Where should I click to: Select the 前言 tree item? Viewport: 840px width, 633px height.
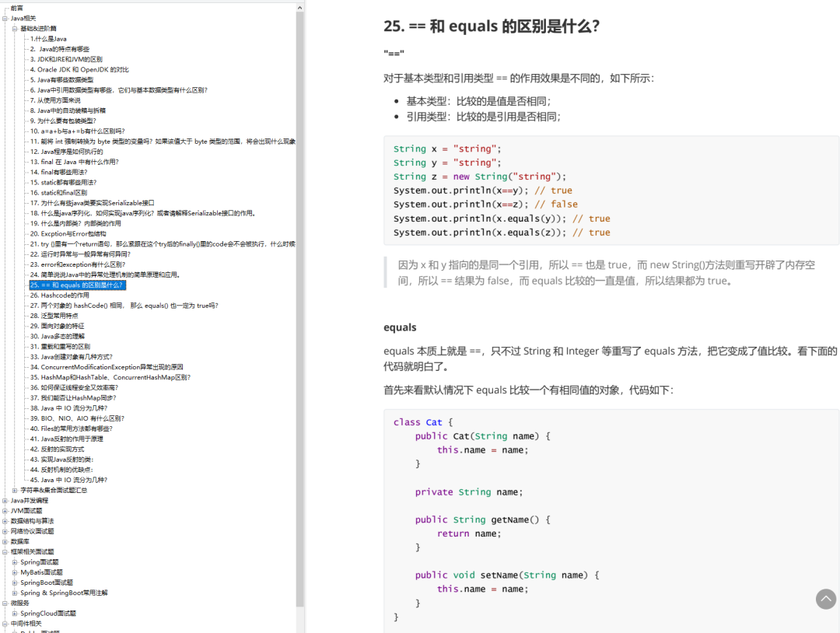click(x=17, y=8)
